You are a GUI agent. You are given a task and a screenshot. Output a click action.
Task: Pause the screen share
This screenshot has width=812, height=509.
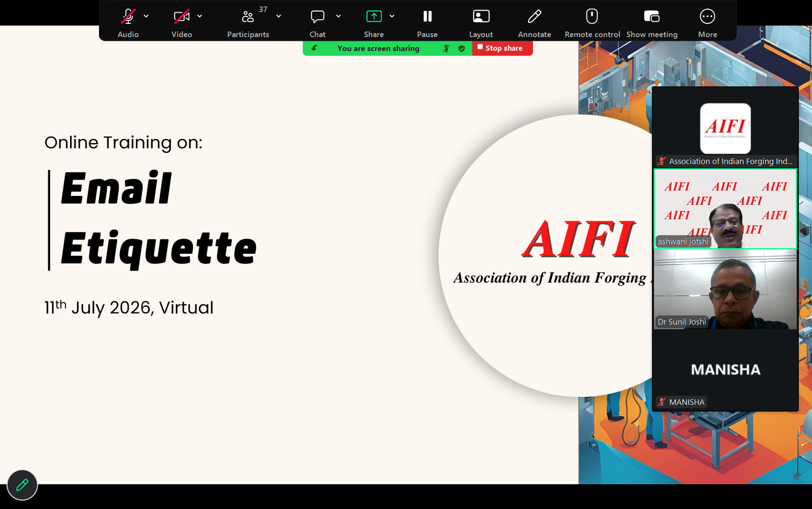427,17
